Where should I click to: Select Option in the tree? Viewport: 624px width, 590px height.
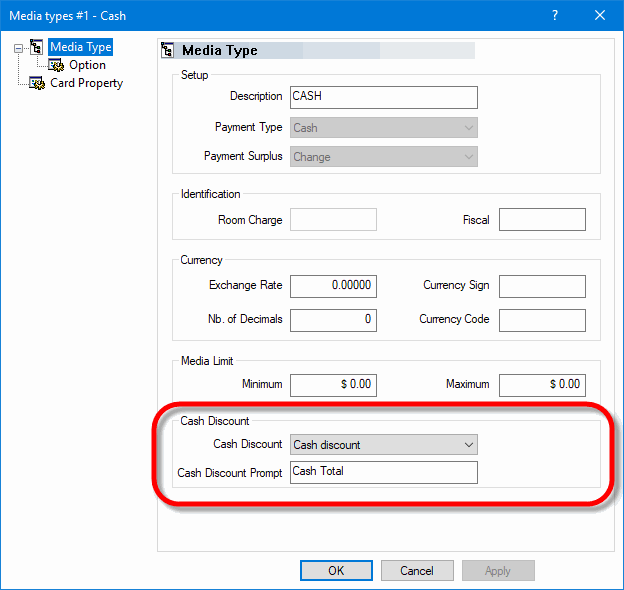coord(87,65)
